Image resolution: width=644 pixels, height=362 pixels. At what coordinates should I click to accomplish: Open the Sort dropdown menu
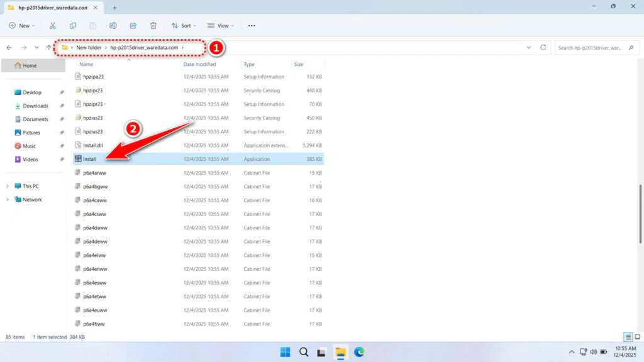(182, 26)
